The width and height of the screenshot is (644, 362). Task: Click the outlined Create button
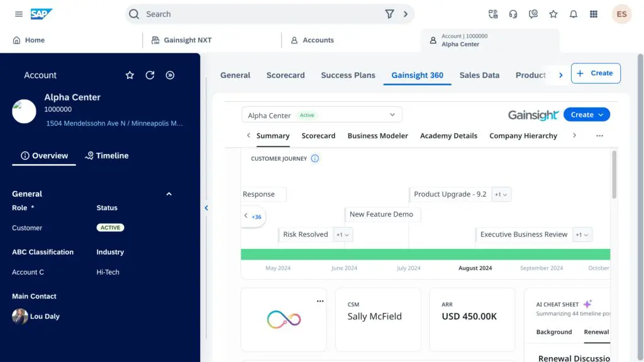(595, 74)
